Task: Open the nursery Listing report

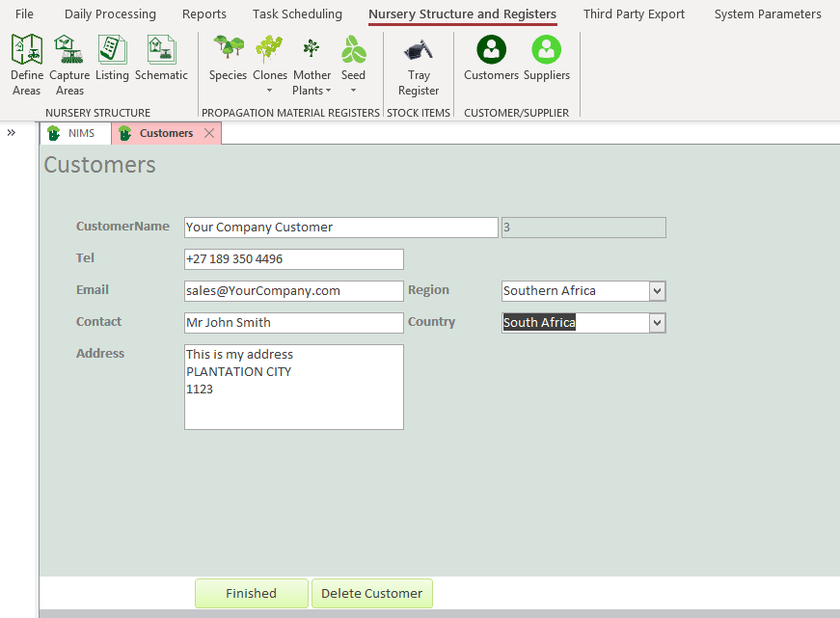Action: pos(112,58)
